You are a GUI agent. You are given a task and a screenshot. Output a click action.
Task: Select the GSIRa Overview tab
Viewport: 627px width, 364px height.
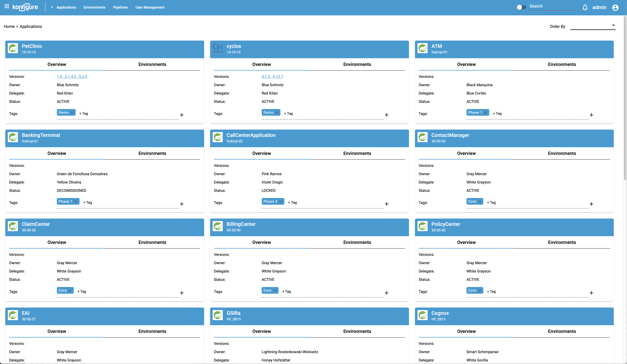(261, 331)
